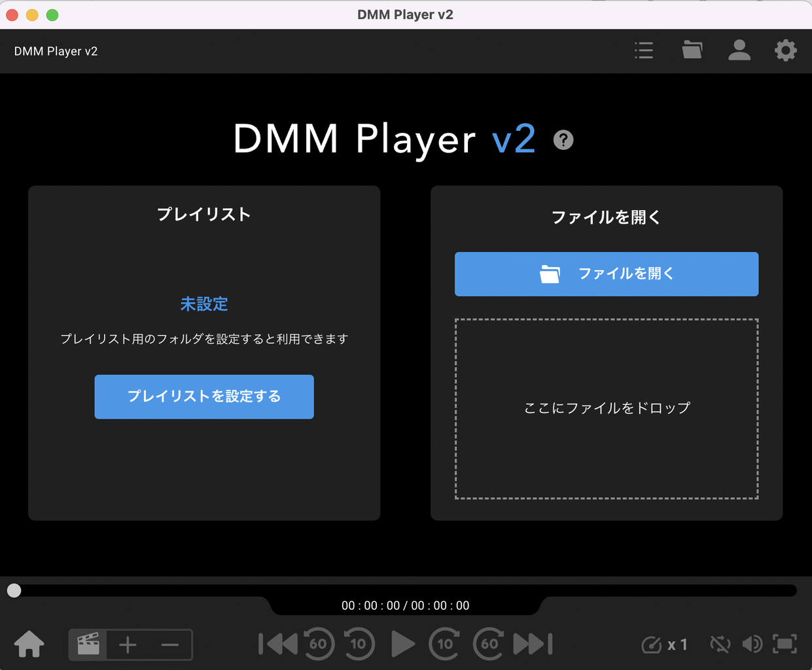Viewport: 812px width, 670px height.
Task: Click the folder icon in top header
Action: [x=692, y=50]
